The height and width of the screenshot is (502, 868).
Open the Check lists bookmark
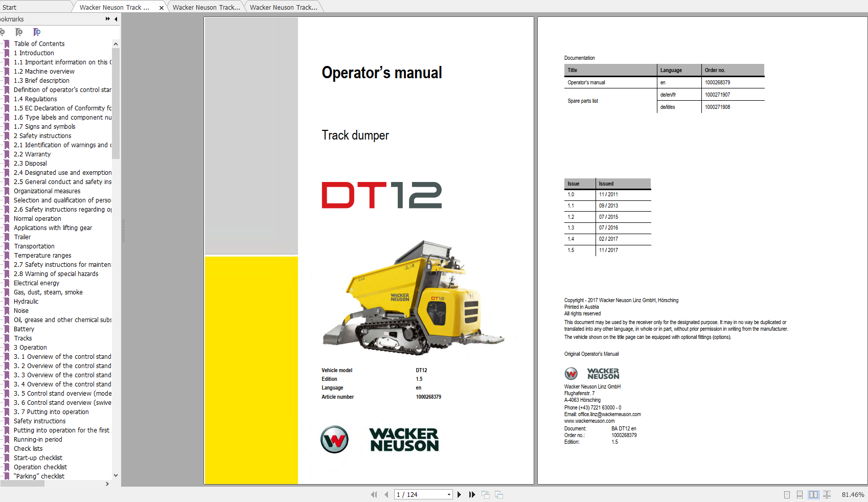point(28,449)
